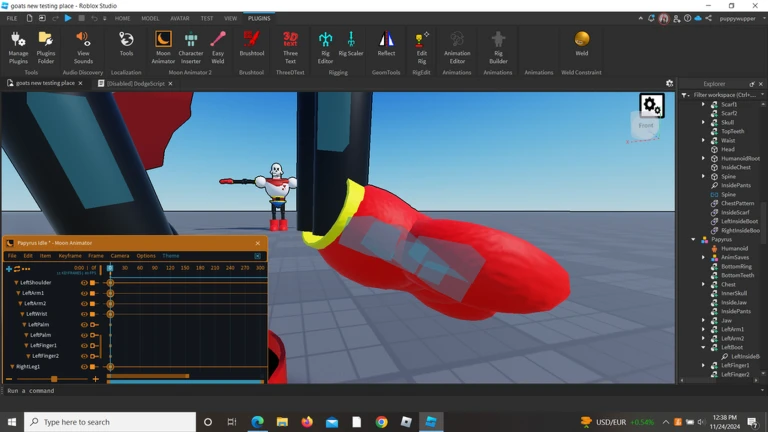The width and height of the screenshot is (768, 432).
Task: Open Firefox from the taskbar
Action: (x=307, y=422)
